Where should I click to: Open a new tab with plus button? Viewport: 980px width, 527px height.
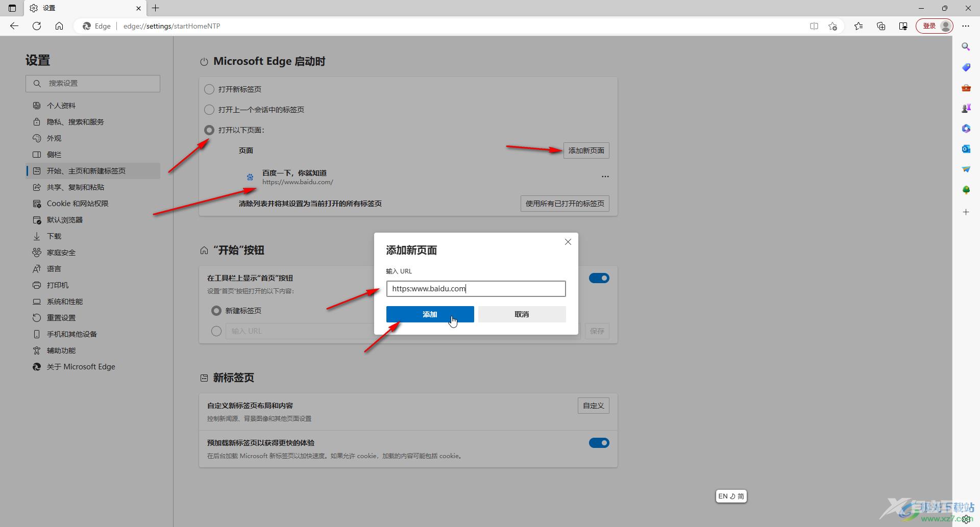point(156,8)
